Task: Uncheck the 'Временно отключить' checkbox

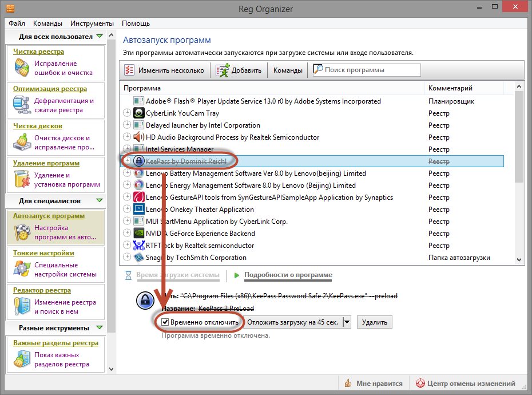Action: pos(165,322)
